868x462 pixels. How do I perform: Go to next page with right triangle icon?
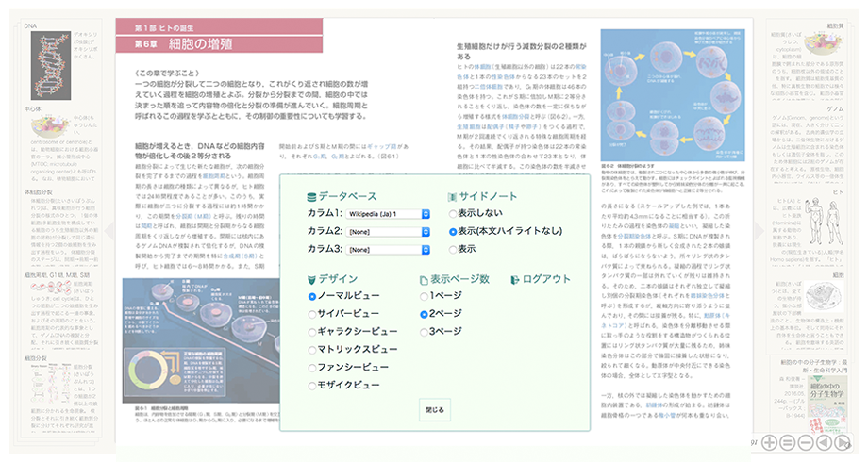tap(843, 442)
